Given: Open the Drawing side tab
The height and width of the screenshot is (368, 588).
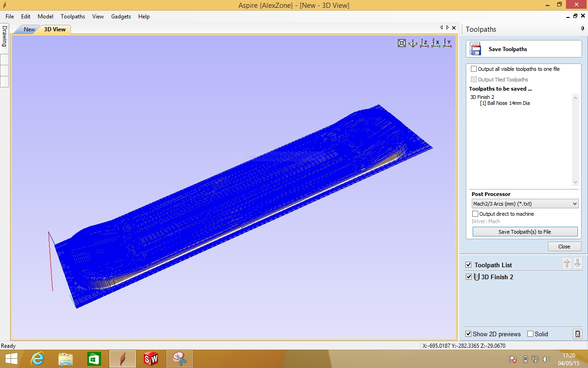Looking at the screenshot, I should pyautogui.click(x=5, y=37).
